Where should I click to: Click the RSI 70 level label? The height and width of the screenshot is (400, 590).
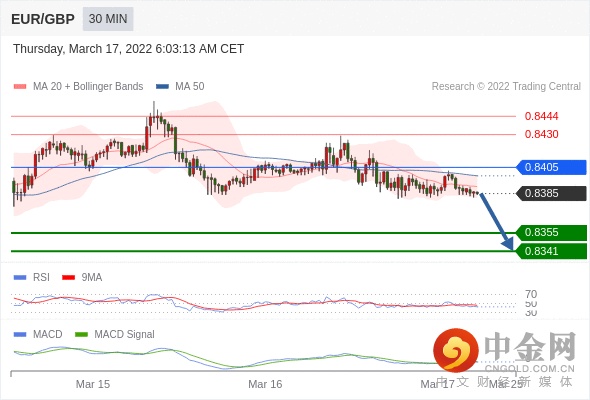531,294
